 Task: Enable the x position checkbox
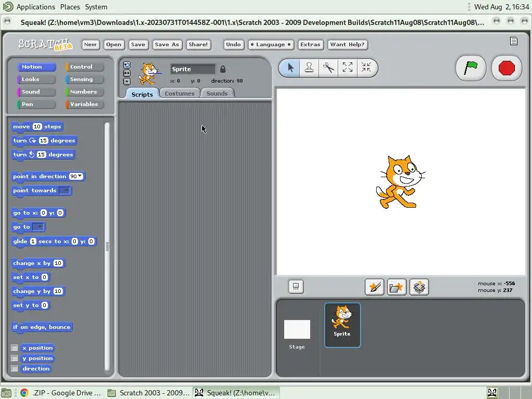point(14,348)
